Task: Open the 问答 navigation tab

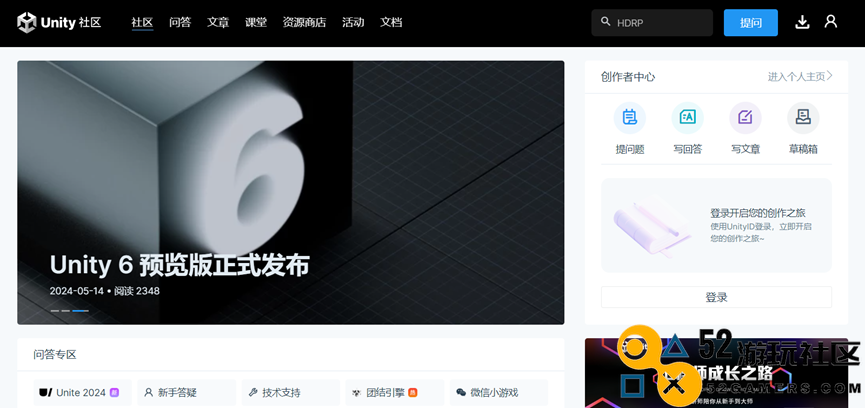Action: click(x=180, y=23)
